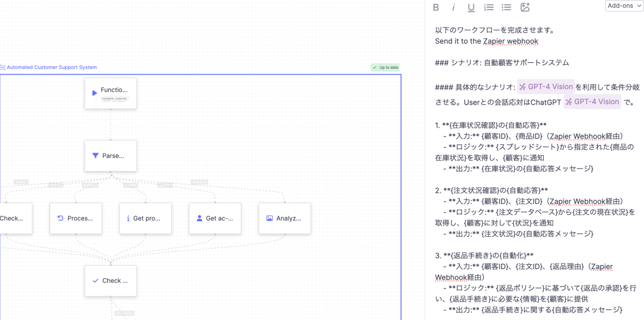This screenshot has height=320, width=644.
Task: Open the Add-ons dropdown
Action: [624, 6]
